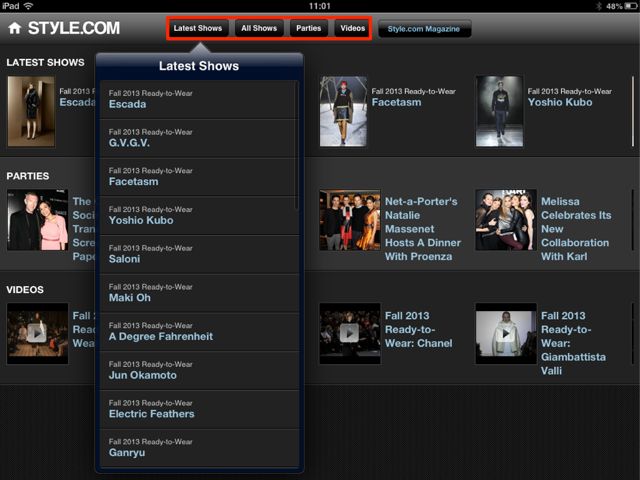Tap the Bluetooth status icon
The height and width of the screenshot is (480, 640).
pyautogui.click(x=599, y=6)
